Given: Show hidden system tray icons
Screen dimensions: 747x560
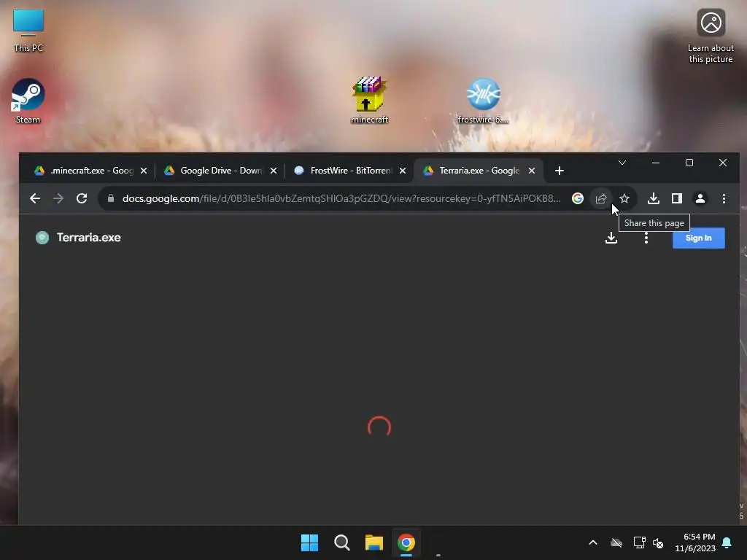Looking at the screenshot, I should (593, 542).
